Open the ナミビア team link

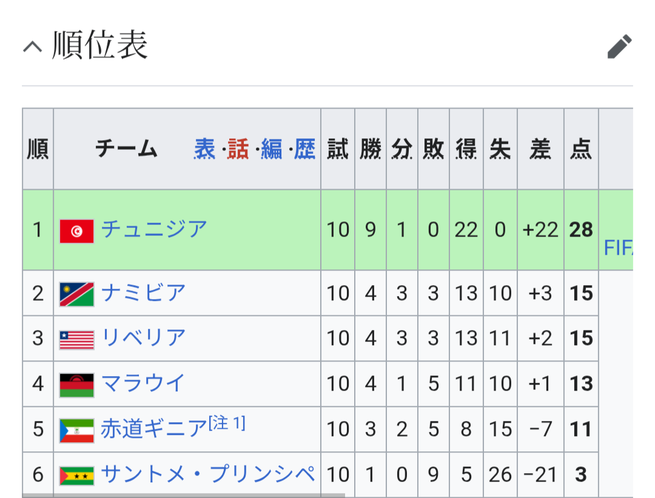(x=143, y=293)
